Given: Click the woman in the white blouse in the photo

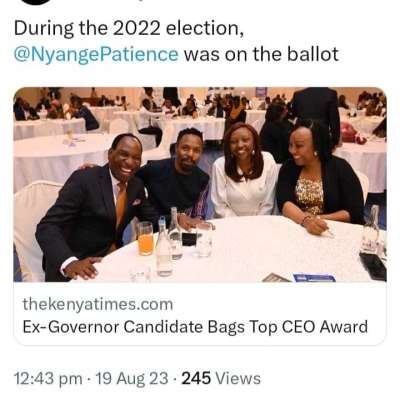Looking at the screenshot, I should point(246,173).
